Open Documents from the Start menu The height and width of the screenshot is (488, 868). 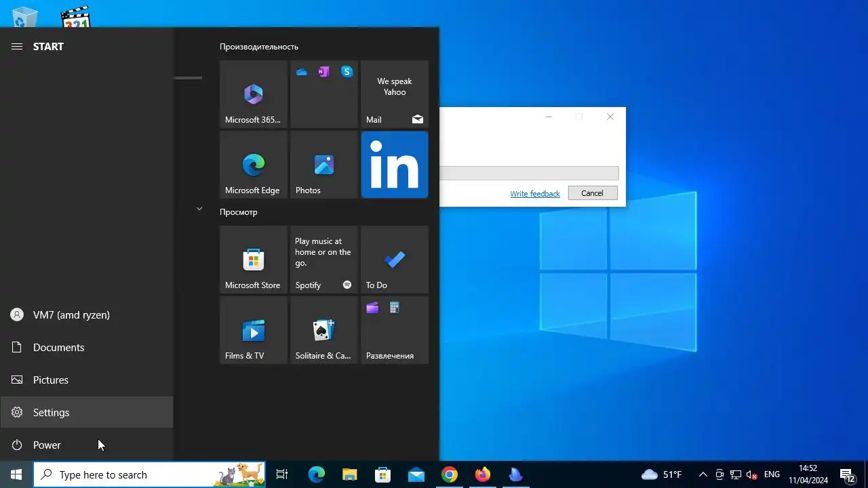click(87, 347)
